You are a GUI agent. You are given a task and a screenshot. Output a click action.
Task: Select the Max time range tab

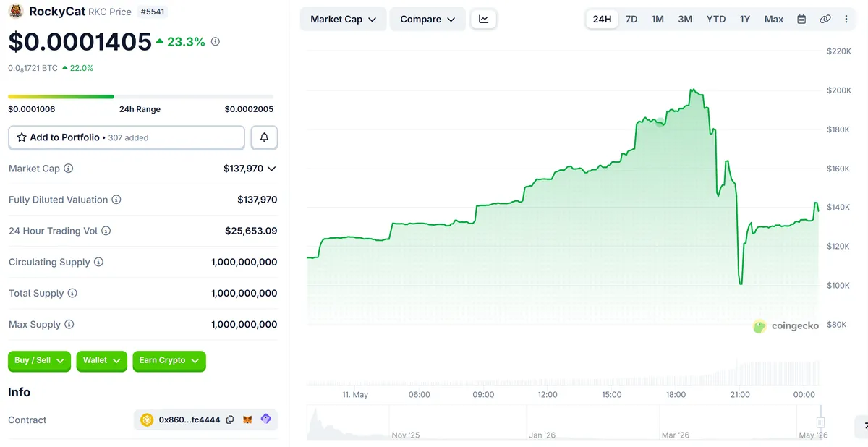click(x=774, y=20)
